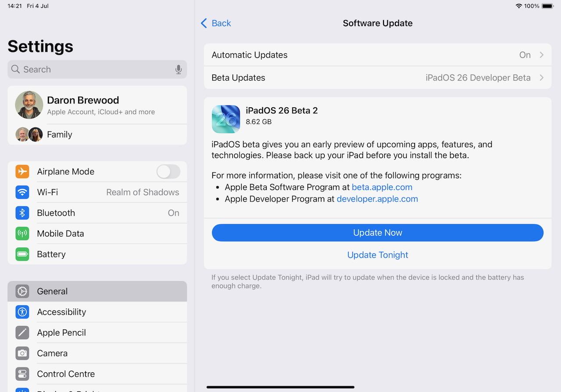Select General in the settings sidebar
This screenshot has height=392, width=561.
[97, 291]
